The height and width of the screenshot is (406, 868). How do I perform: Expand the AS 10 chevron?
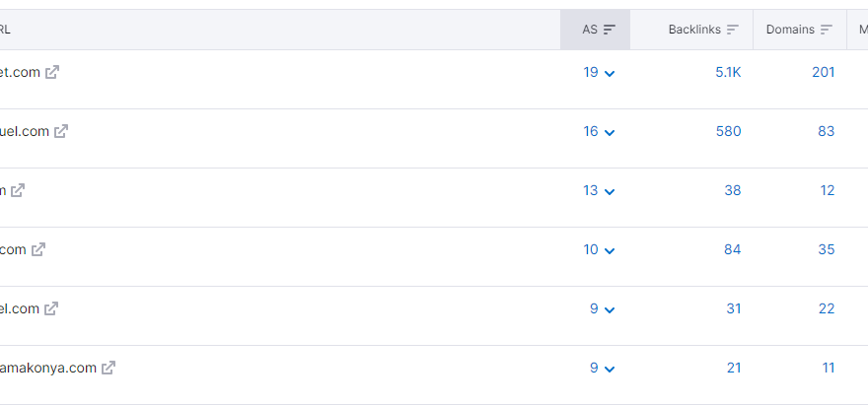(610, 250)
